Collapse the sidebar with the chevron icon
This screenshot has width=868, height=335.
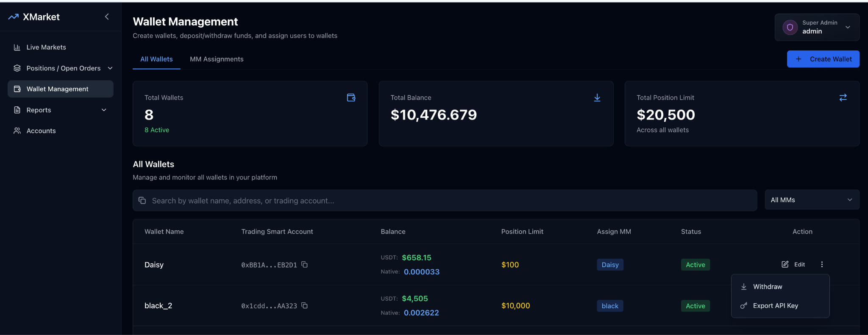click(x=107, y=17)
